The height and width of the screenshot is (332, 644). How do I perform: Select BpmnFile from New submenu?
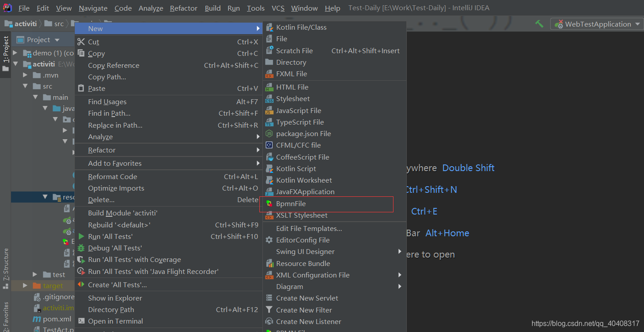pos(335,204)
